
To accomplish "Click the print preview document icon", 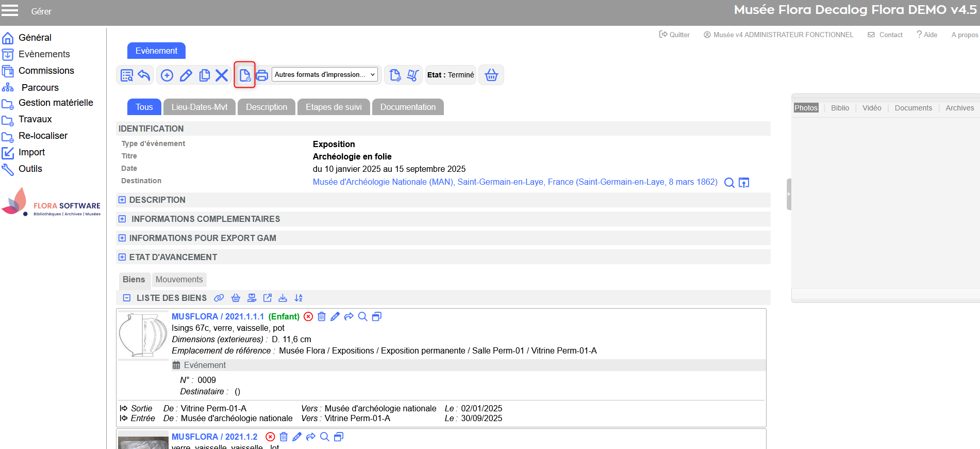I will click(245, 75).
